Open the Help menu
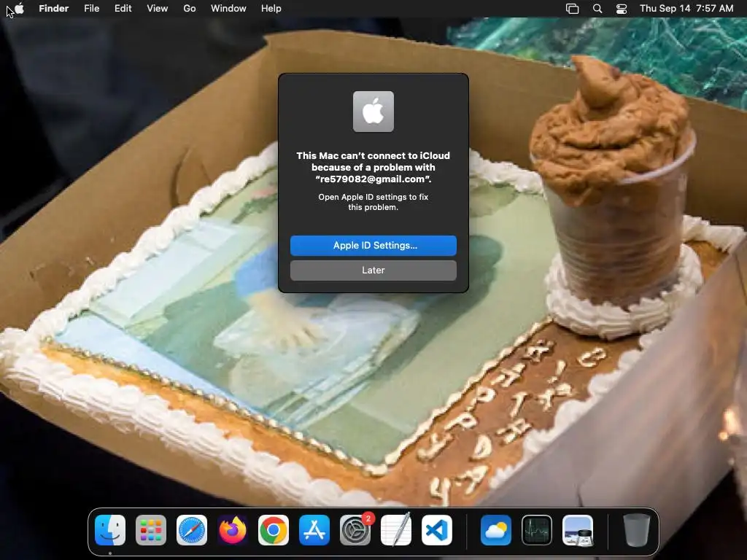This screenshot has width=747, height=560. pos(271,8)
